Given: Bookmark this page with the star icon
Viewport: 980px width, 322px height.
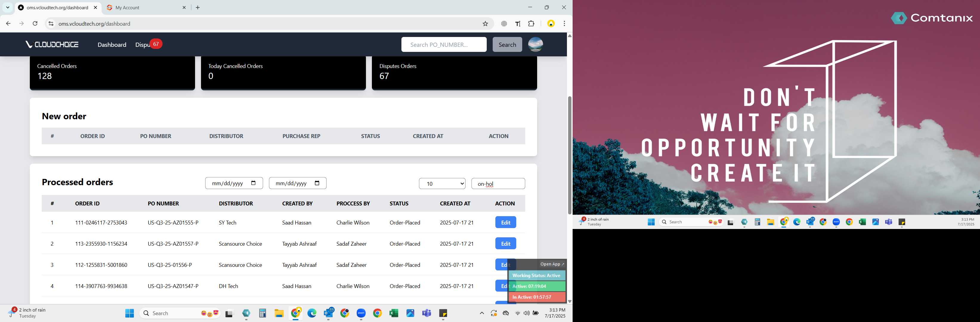Looking at the screenshot, I should point(485,24).
